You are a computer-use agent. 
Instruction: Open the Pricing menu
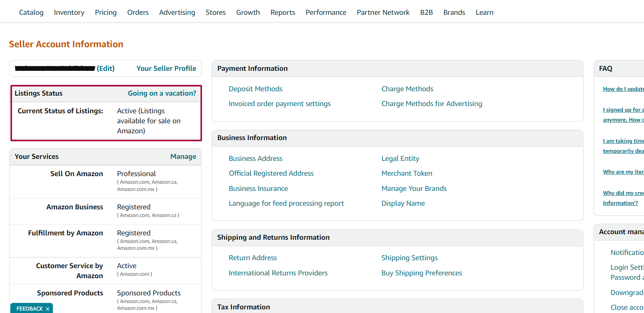(x=106, y=12)
